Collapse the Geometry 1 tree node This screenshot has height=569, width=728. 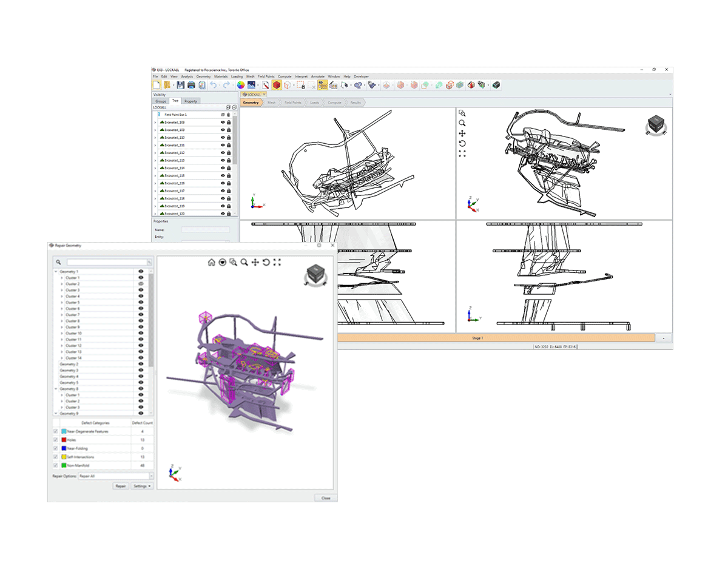coord(56,272)
